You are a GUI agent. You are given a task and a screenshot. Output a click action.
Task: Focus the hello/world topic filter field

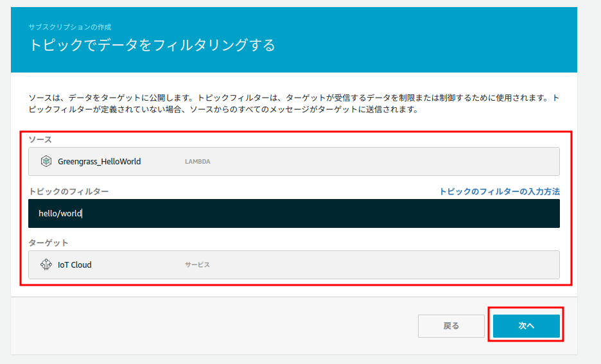coord(294,213)
